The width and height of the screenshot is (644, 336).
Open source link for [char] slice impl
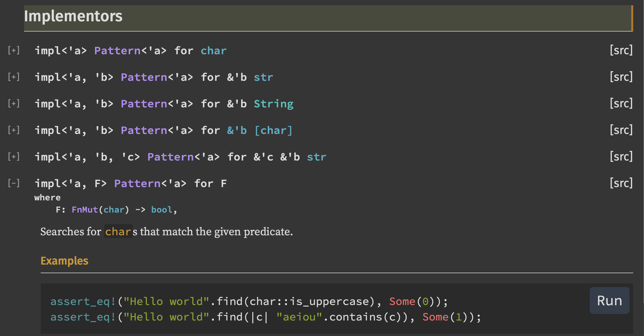point(621,130)
